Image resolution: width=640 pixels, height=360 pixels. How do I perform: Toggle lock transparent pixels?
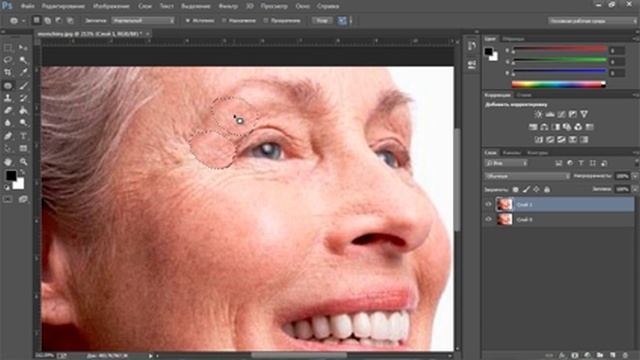(516, 189)
